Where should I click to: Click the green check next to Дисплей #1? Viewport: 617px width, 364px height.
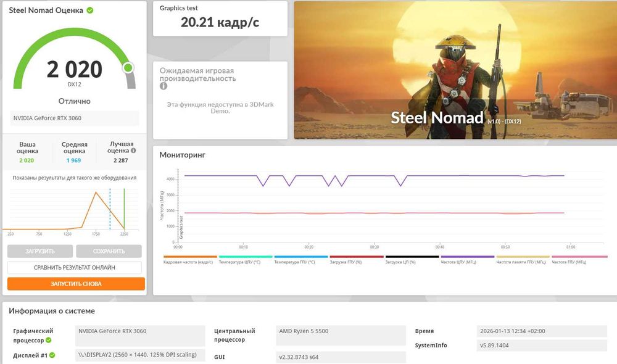(52, 355)
